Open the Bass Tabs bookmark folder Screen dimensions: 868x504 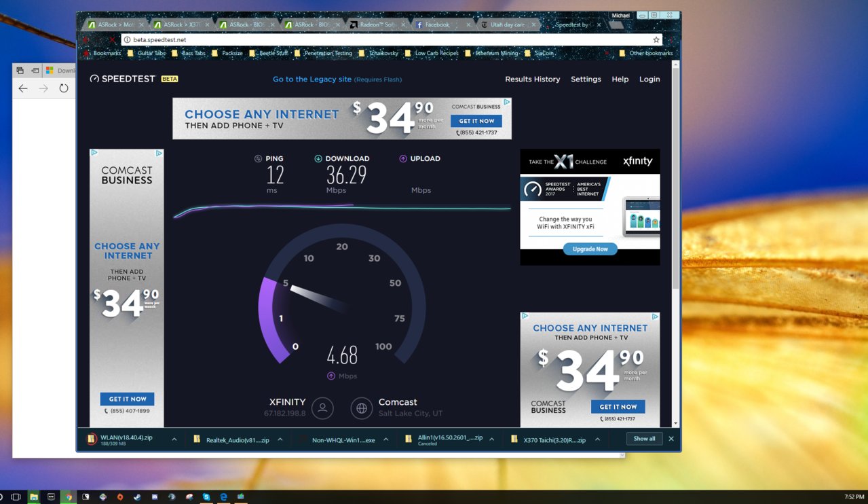coord(189,53)
